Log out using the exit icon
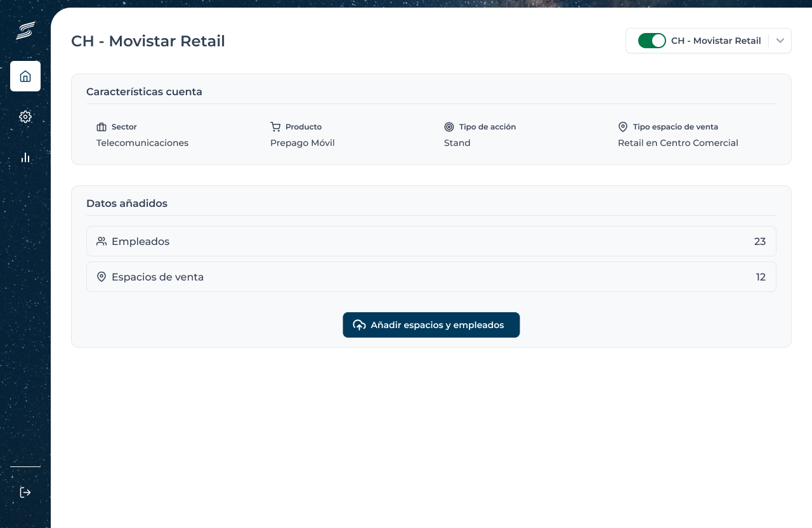The width and height of the screenshot is (812, 528). click(x=25, y=492)
